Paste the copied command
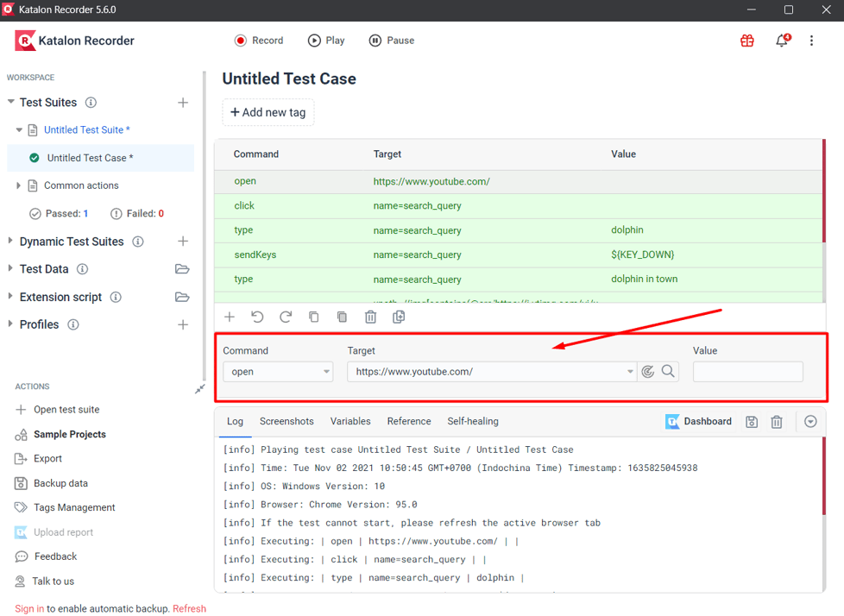 click(342, 317)
